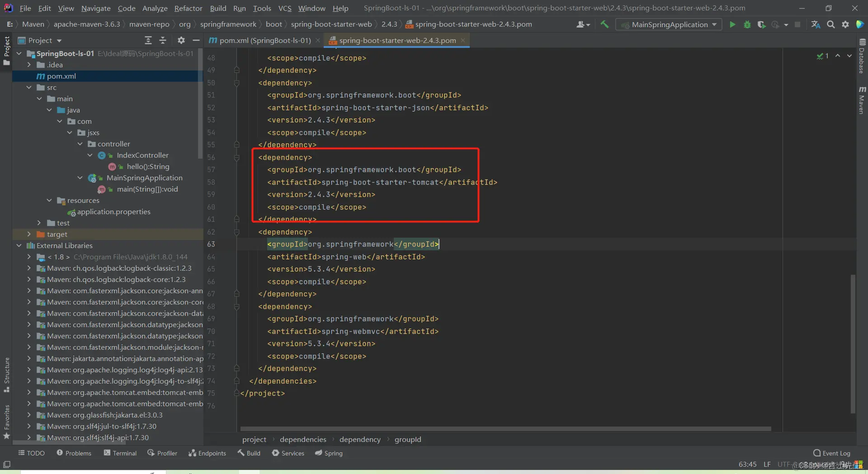868x474 pixels.
Task: Open IDE settings gear in top toolbar
Action: [845, 24]
